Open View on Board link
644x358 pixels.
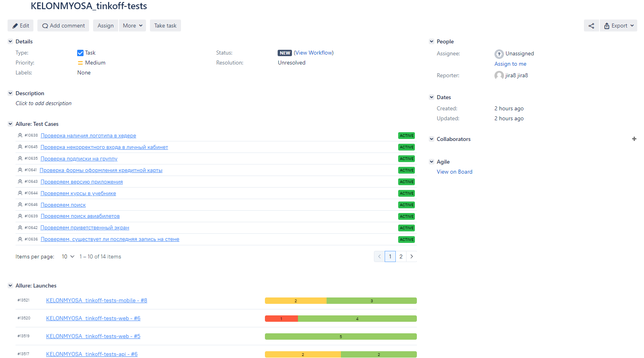point(455,172)
